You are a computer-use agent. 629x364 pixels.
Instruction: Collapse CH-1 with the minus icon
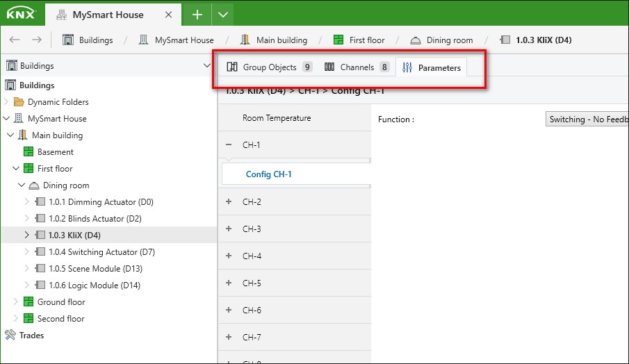point(229,144)
